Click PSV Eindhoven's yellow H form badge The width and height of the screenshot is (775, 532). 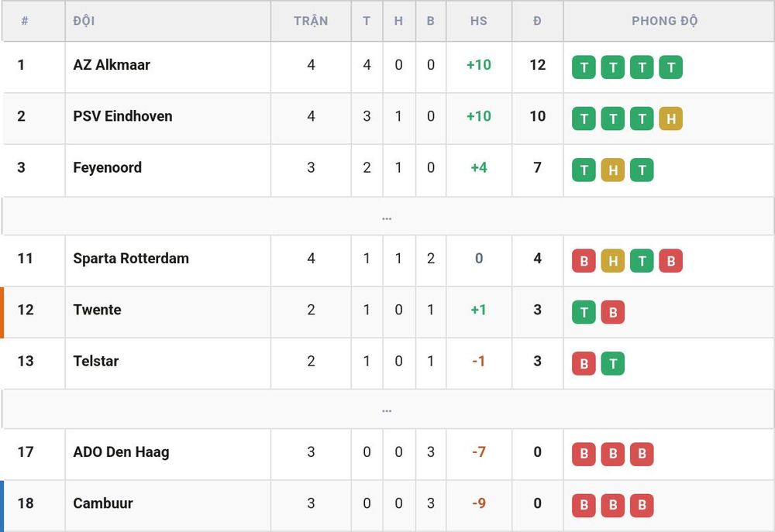pos(670,118)
